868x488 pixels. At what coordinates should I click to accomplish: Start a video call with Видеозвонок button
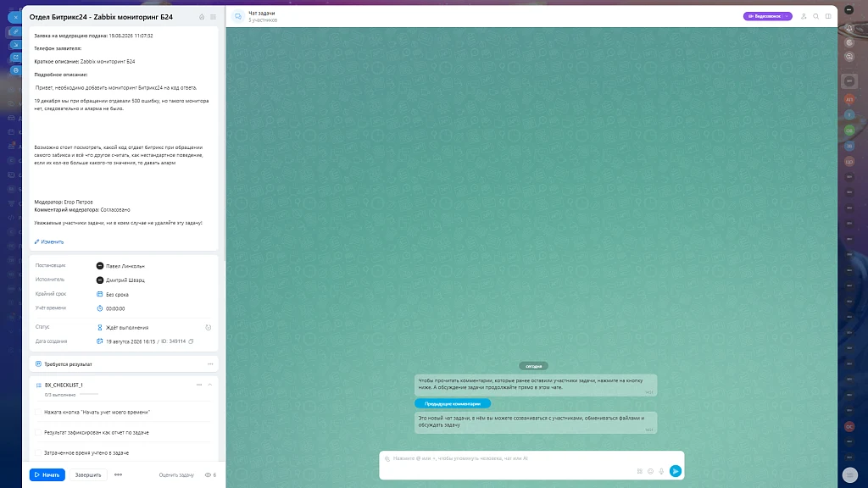point(764,16)
